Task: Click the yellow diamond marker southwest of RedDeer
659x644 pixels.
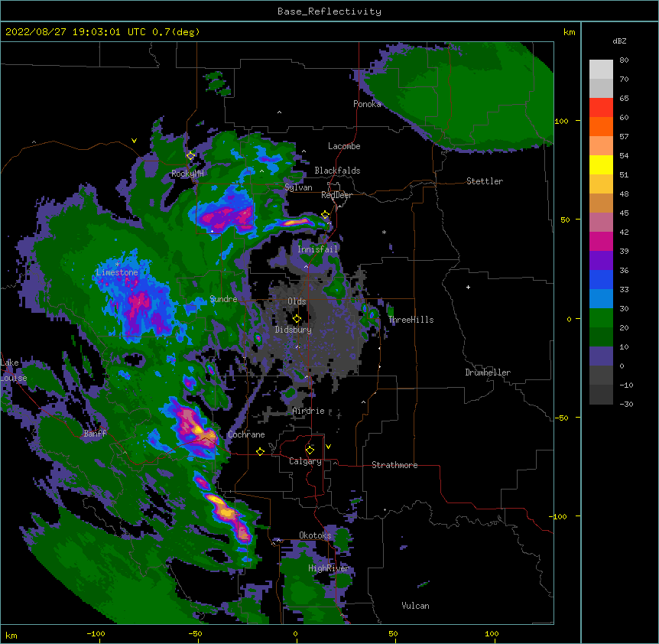Action: point(325,215)
